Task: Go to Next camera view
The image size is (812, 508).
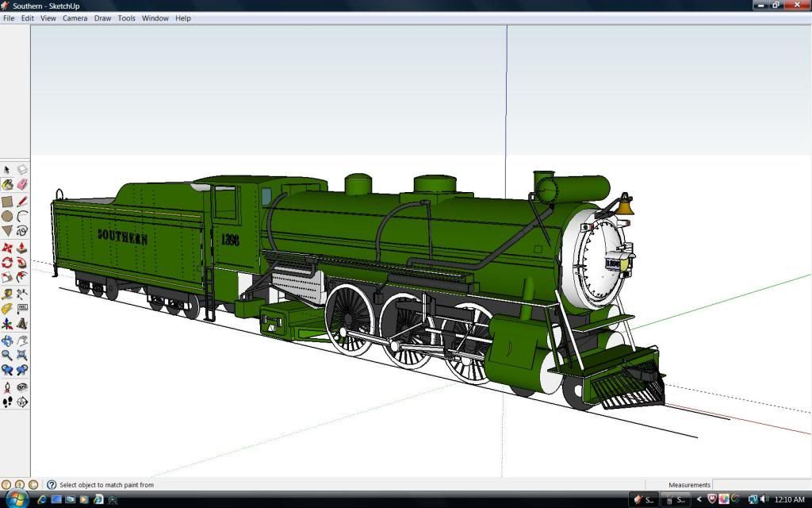Action: [x=21, y=370]
